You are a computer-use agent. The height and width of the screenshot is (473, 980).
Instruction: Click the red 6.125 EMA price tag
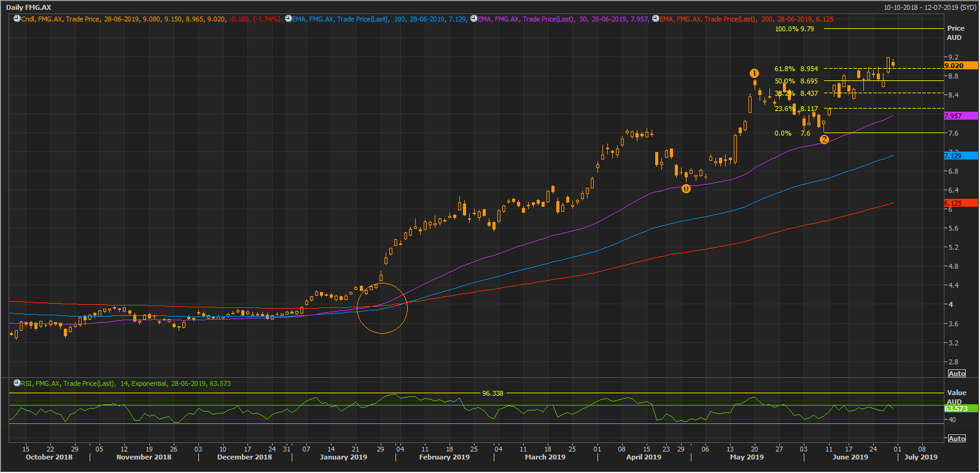pos(960,203)
